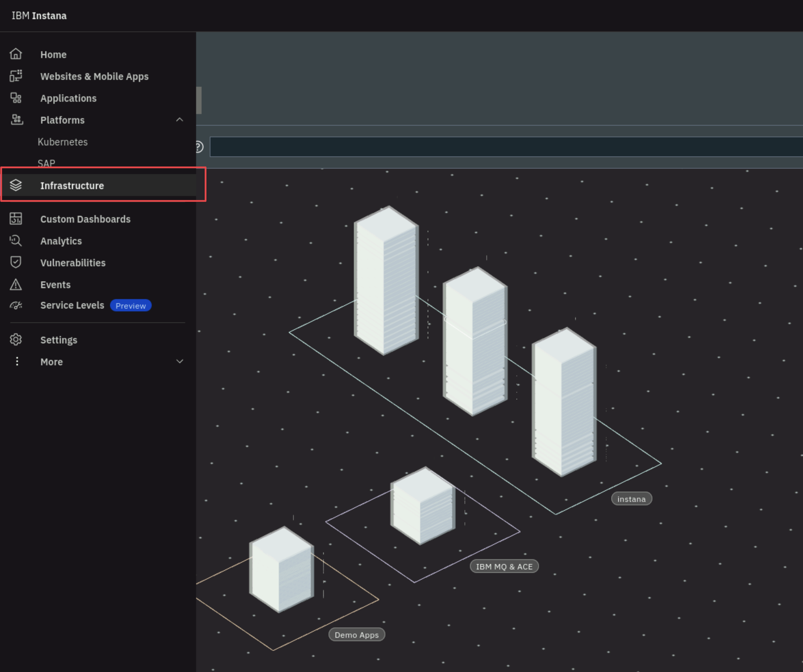Click the Websites & Mobile Apps icon

click(16, 76)
